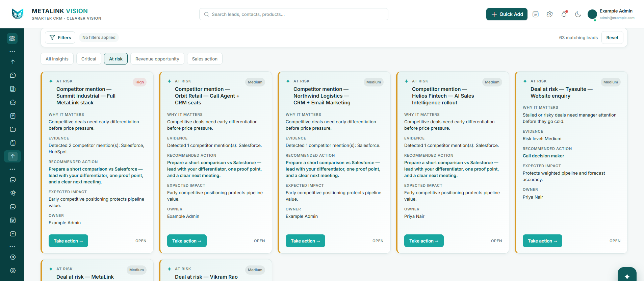Select the At risk tab

(x=116, y=59)
